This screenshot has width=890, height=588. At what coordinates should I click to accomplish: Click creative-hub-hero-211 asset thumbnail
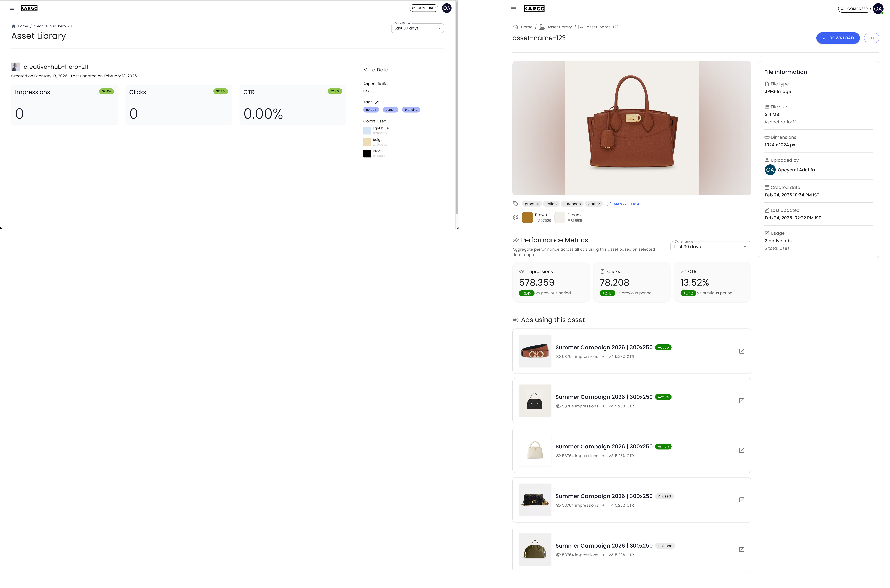[15, 67]
